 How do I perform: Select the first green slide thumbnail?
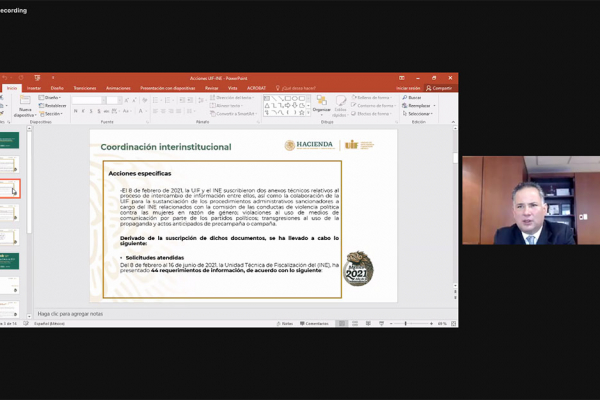pyautogui.click(x=10, y=140)
